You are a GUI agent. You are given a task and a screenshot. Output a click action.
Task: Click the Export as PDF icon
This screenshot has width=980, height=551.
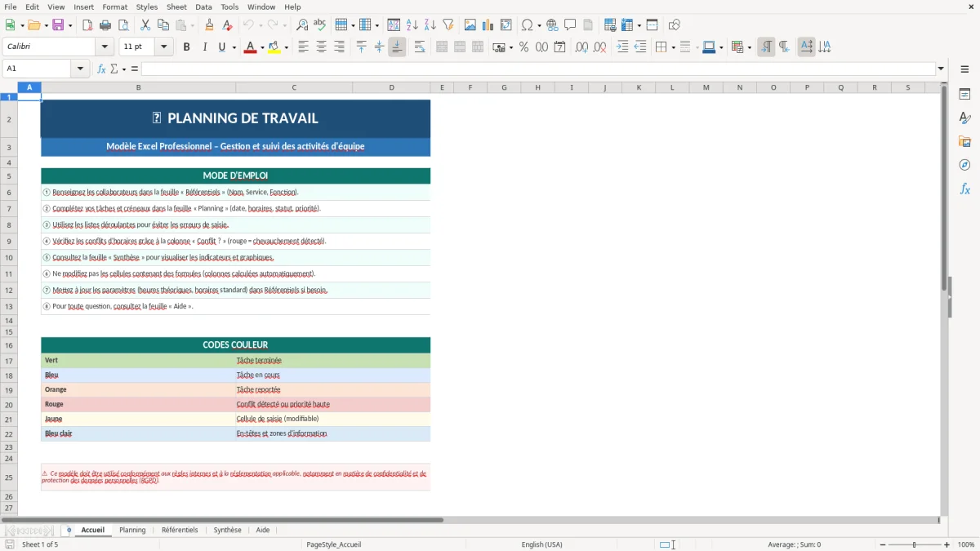pyautogui.click(x=87, y=25)
